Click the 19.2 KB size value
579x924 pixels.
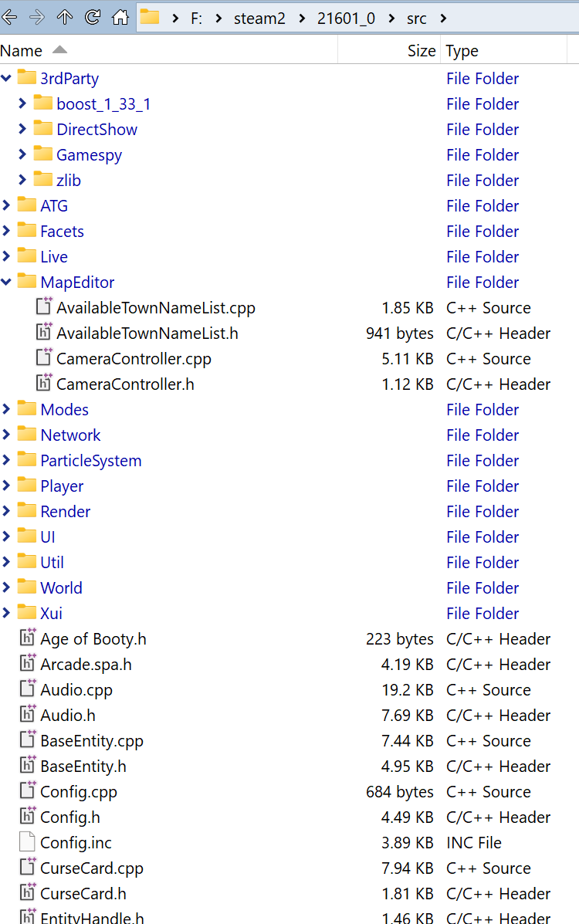[x=408, y=689]
